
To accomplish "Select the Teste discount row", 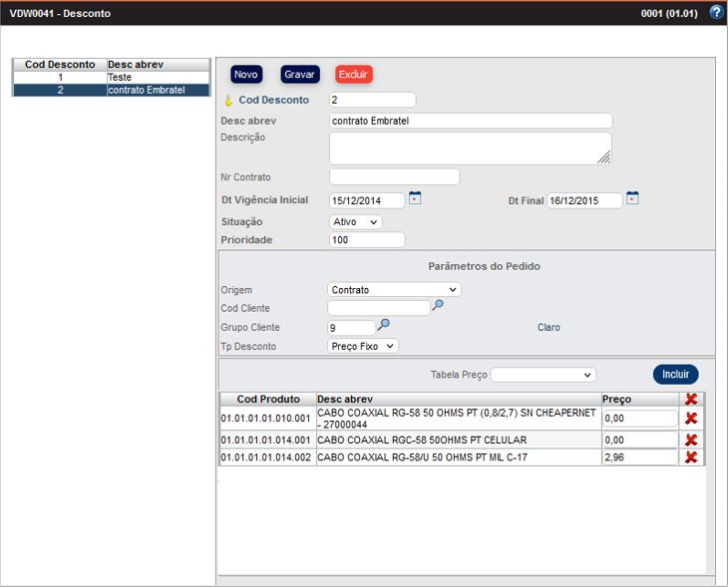I will (111, 77).
